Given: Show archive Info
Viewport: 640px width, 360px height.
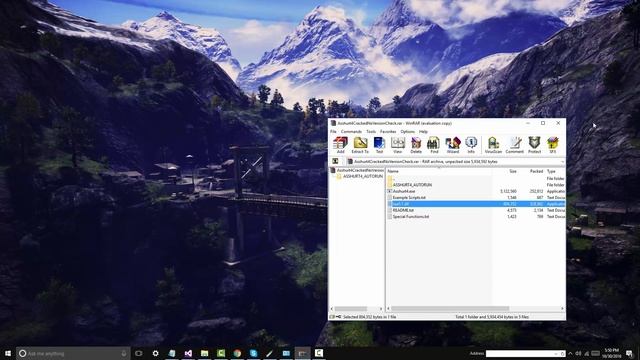Looking at the screenshot, I should [471, 145].
